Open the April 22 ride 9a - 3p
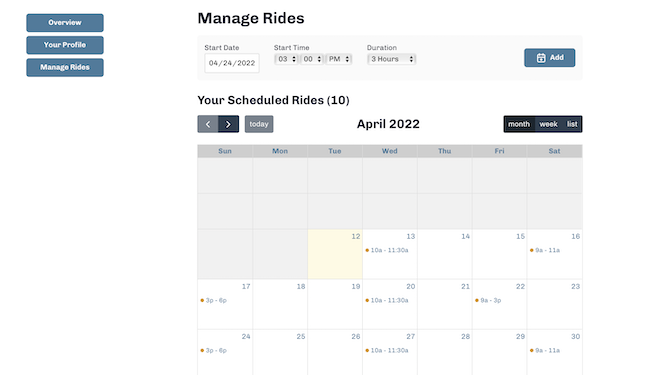 coord(488,300)
